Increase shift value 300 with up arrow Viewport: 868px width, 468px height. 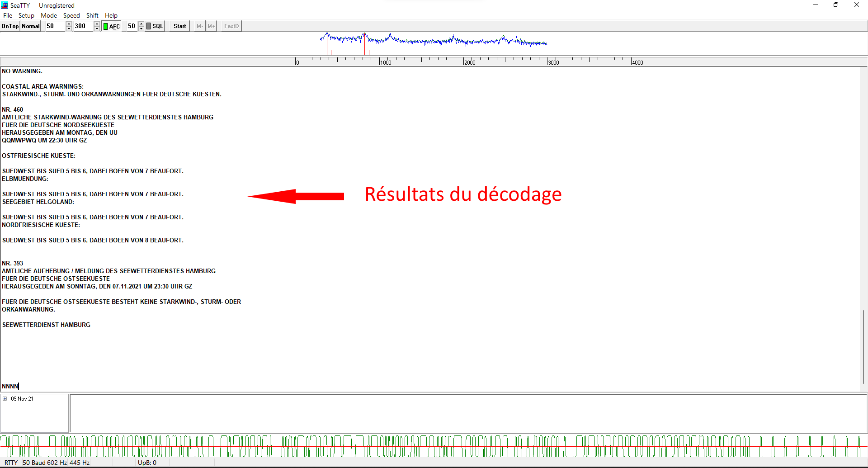97,24
